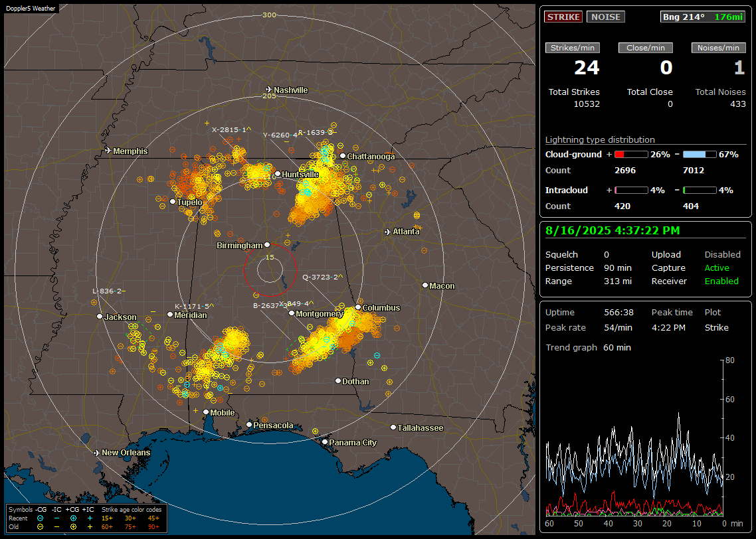The image size is (756, 539).
Task: Click the Noises/min header button
Action: (718, 48)
